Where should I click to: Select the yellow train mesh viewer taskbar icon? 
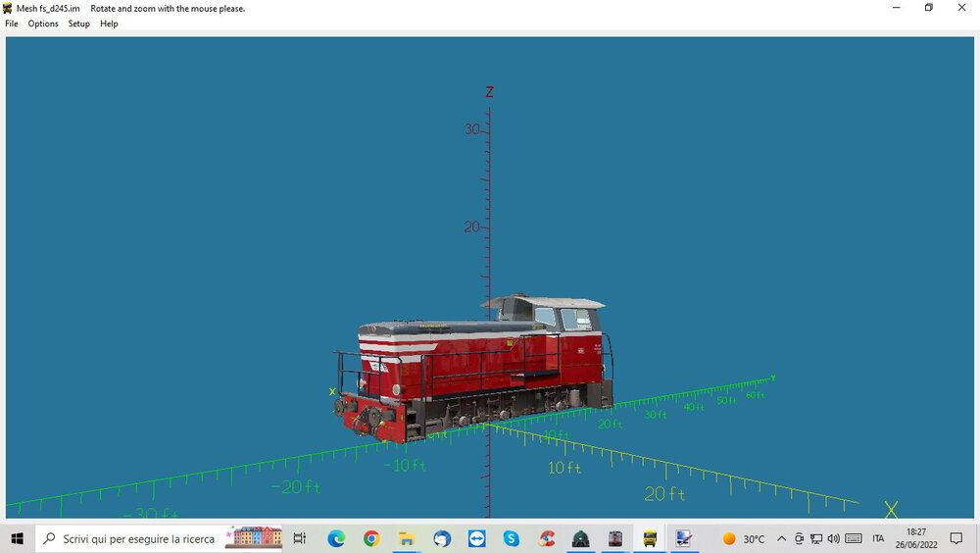[x=650, y=538]
